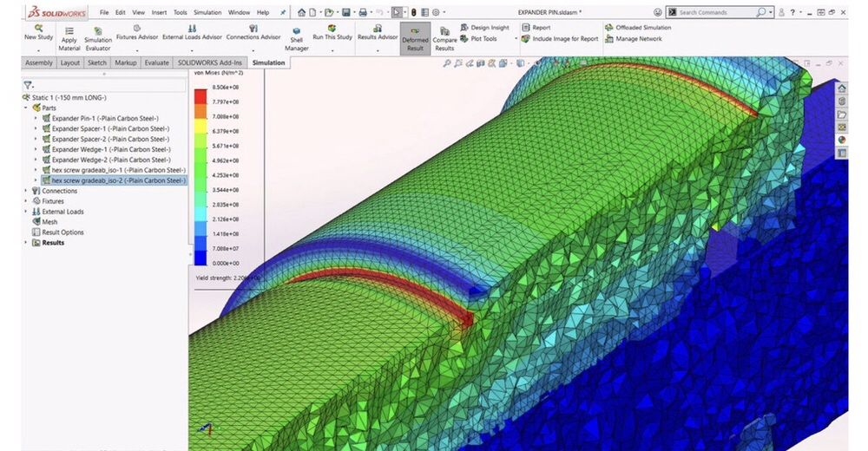This screenshot has width=868, height=451.
Task: Pin the menu bar with pushpin icon
Action: click(x=283, y=12)
